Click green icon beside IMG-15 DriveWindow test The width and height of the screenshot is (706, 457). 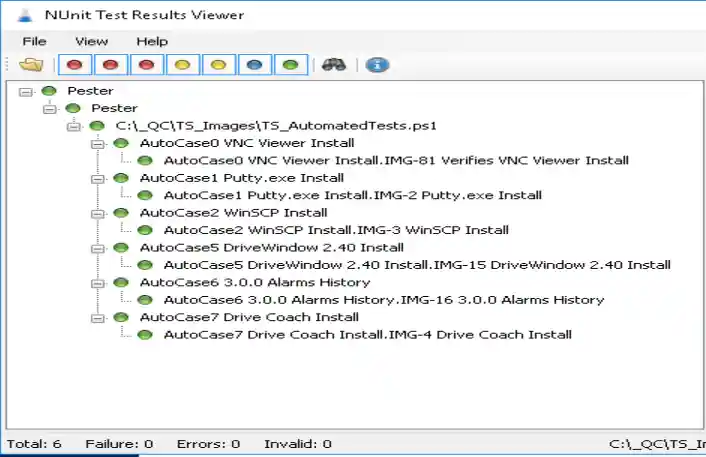(145, 265)
